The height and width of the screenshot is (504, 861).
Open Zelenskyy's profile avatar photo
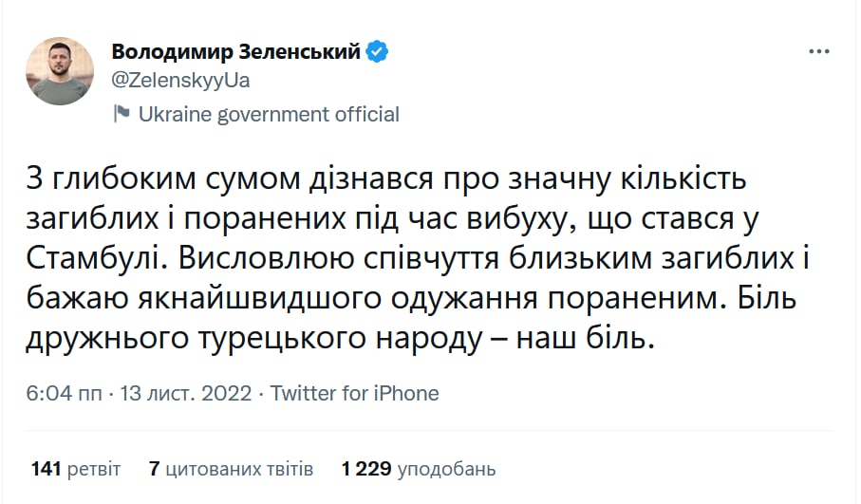[61, 70]
